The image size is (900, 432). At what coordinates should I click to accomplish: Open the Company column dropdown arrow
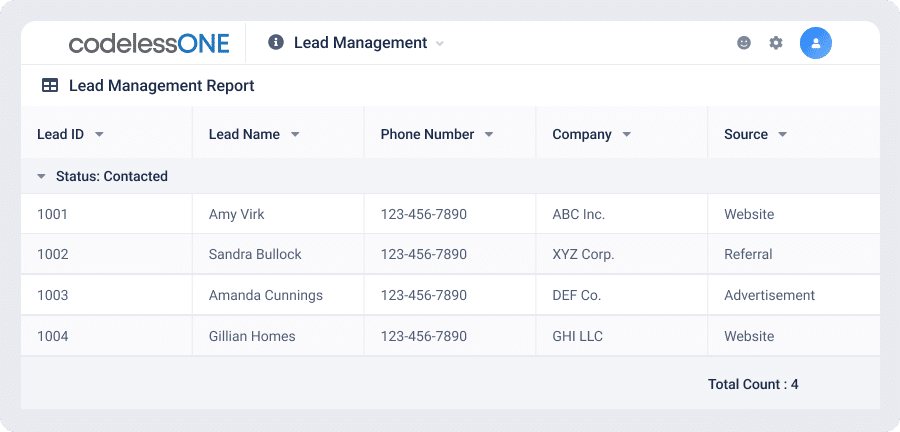pos(627,134)
